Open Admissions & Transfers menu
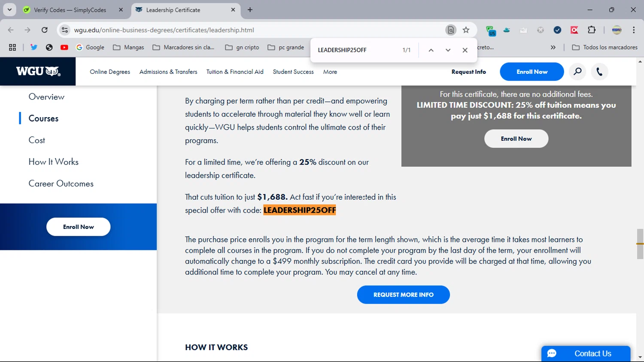644x362 pixels. 168,72
